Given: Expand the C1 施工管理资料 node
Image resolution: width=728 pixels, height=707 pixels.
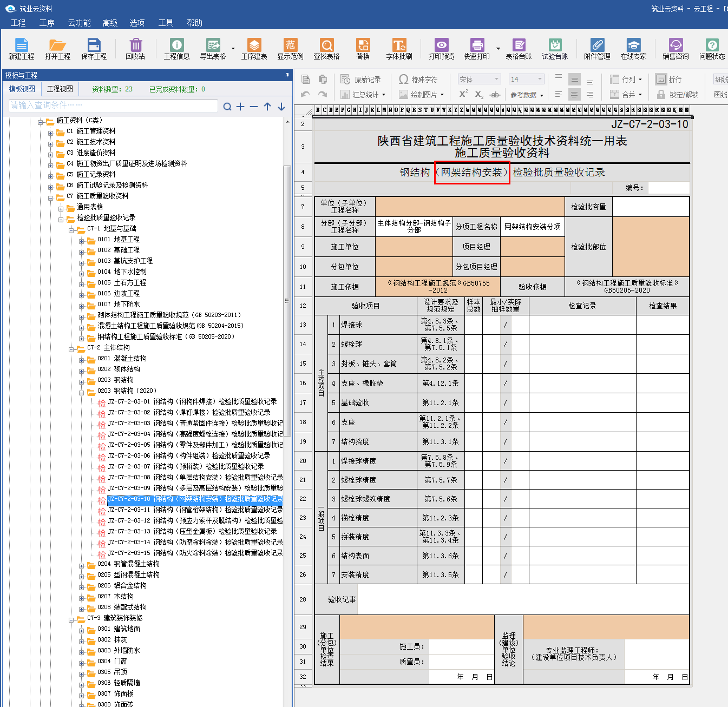Looking at the screenshot, I should tap(50, 133).
